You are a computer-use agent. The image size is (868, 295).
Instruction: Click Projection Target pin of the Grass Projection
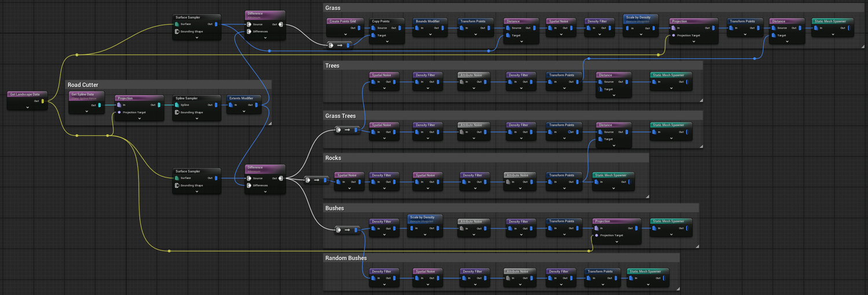[674, 35]
